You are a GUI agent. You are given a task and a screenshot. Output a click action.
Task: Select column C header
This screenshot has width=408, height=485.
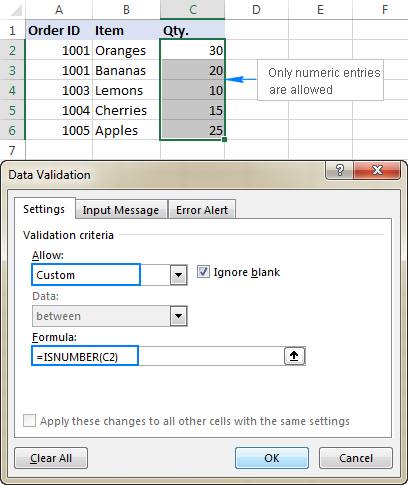click(192, 9)
